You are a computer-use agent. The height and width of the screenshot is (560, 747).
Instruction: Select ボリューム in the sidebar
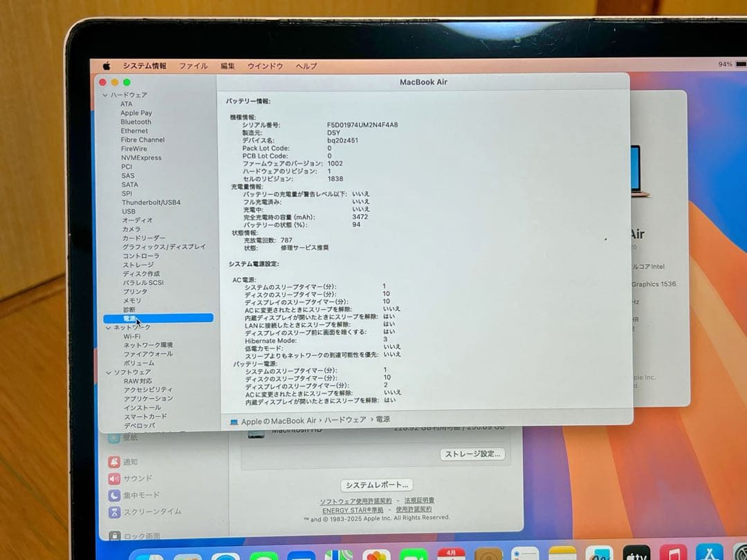click(139, 364)
